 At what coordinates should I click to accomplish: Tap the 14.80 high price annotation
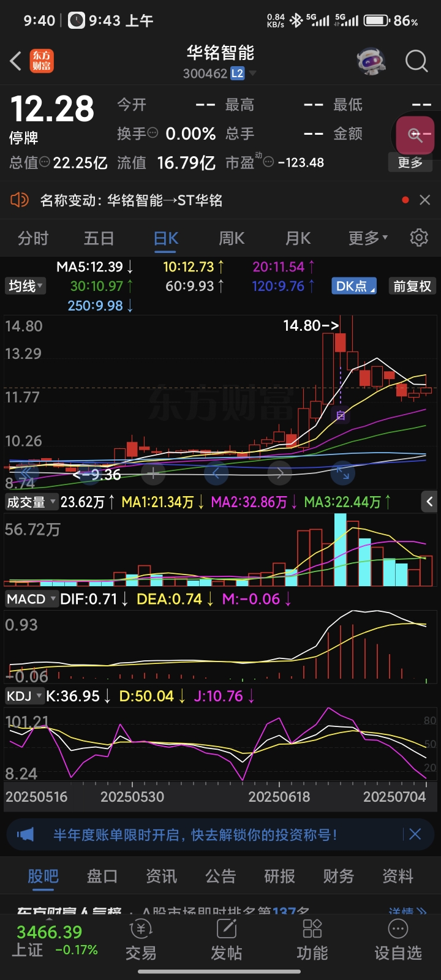[x=311, y=325]
